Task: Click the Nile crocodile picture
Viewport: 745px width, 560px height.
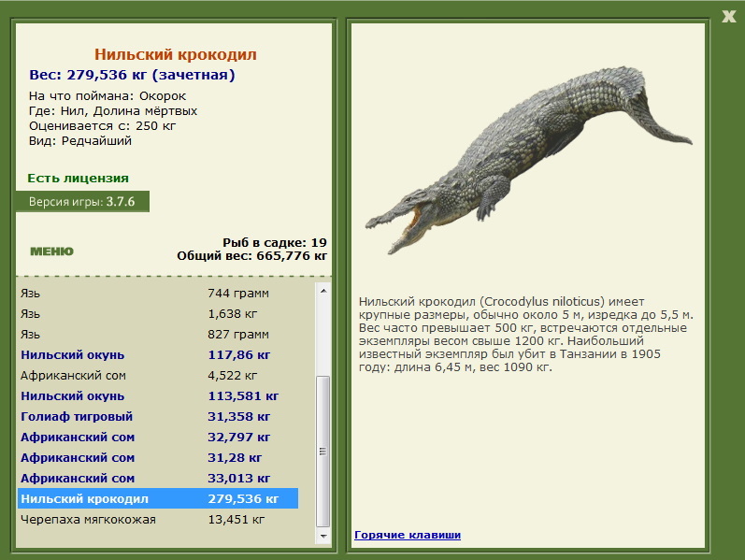Action: click(528, 160)
